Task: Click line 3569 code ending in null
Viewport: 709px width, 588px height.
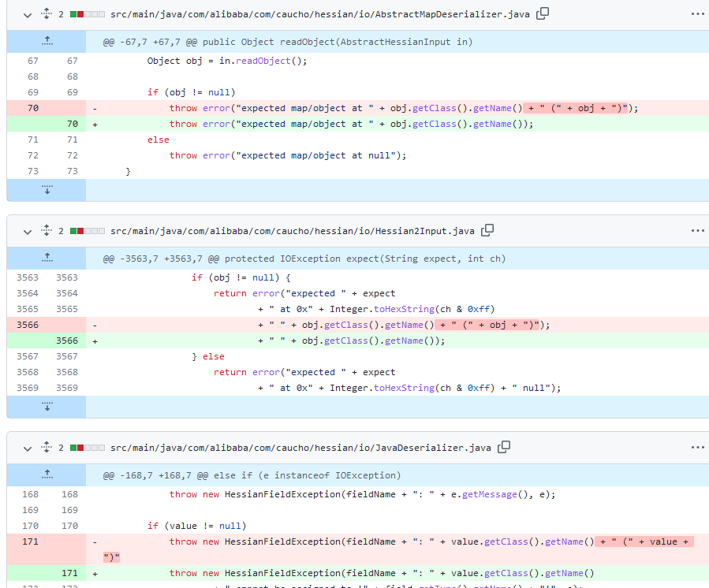Action: pyautogui.click(x=409, y=389)
